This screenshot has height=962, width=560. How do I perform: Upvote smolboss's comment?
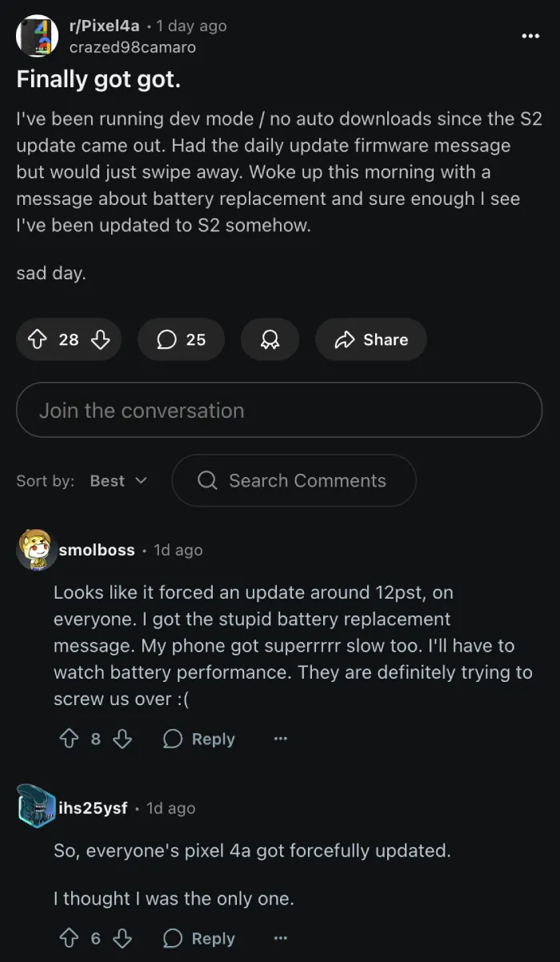click(69, 739)
